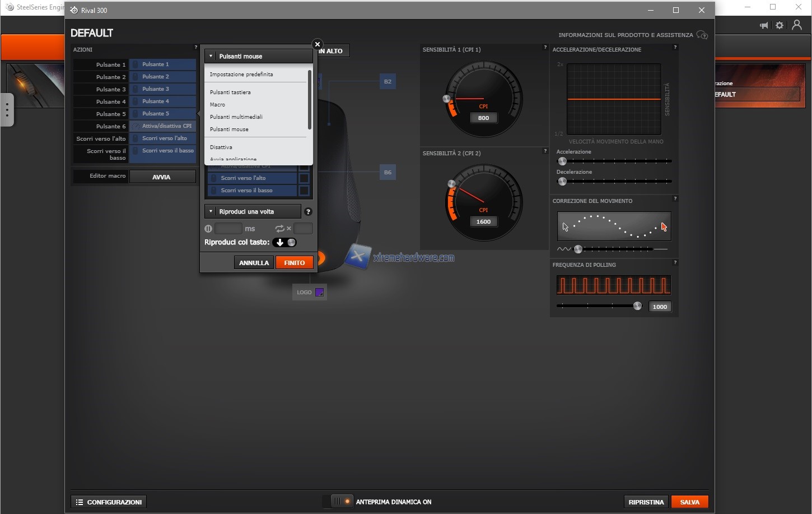Screen dimensions: 812x514
Task: Click the Frequenza di polling slider handle
Action: click(x=637, y=306)
